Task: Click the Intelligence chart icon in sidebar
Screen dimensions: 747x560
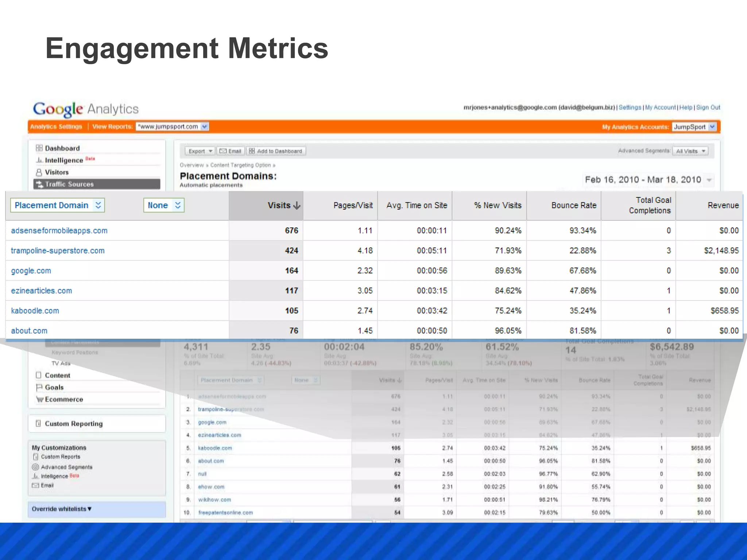Action: pos(39,160)
